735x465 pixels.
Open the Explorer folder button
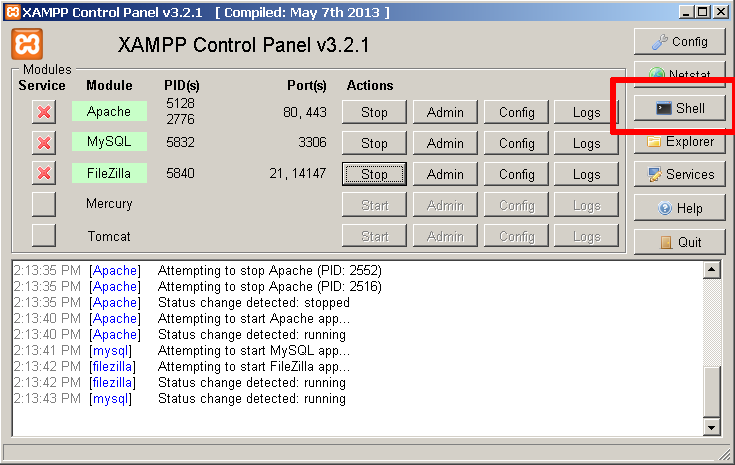point(679,142)
